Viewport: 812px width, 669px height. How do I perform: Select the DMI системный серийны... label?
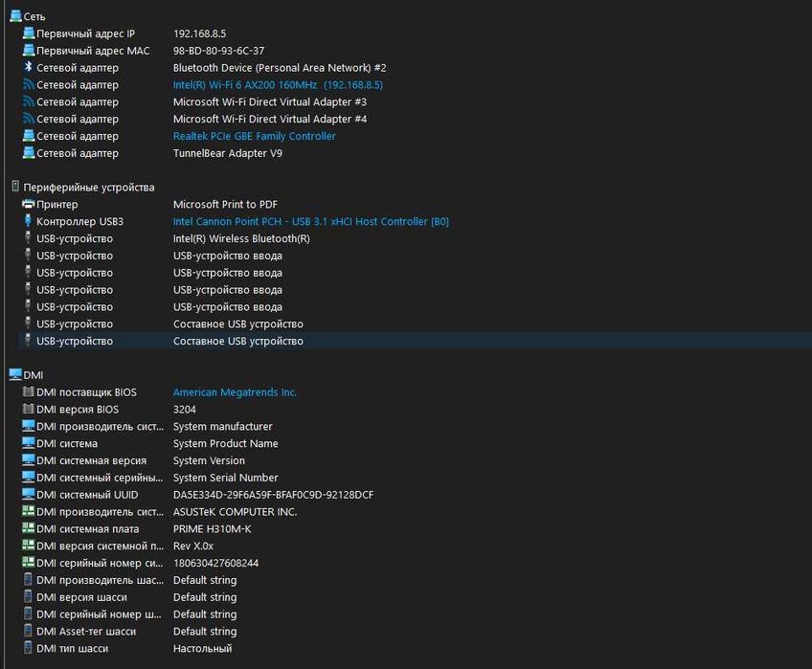coord(100,478)
